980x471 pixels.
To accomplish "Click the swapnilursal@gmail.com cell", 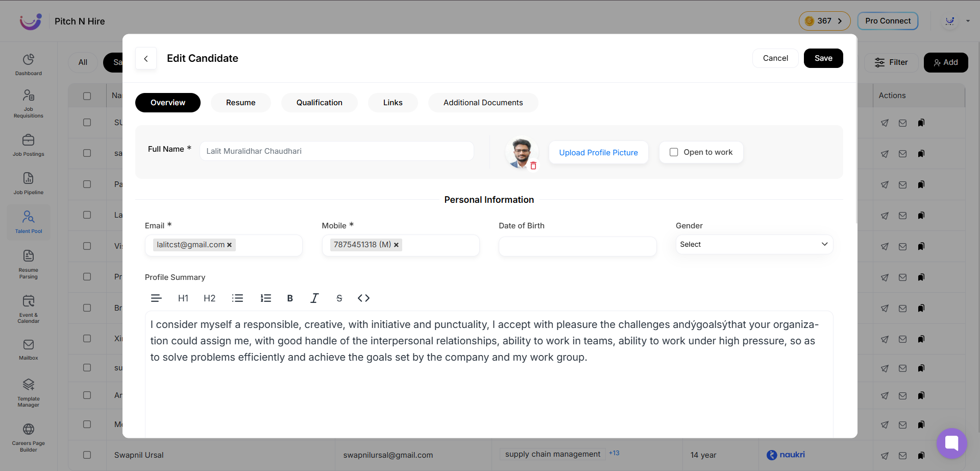I will [388, 455].
